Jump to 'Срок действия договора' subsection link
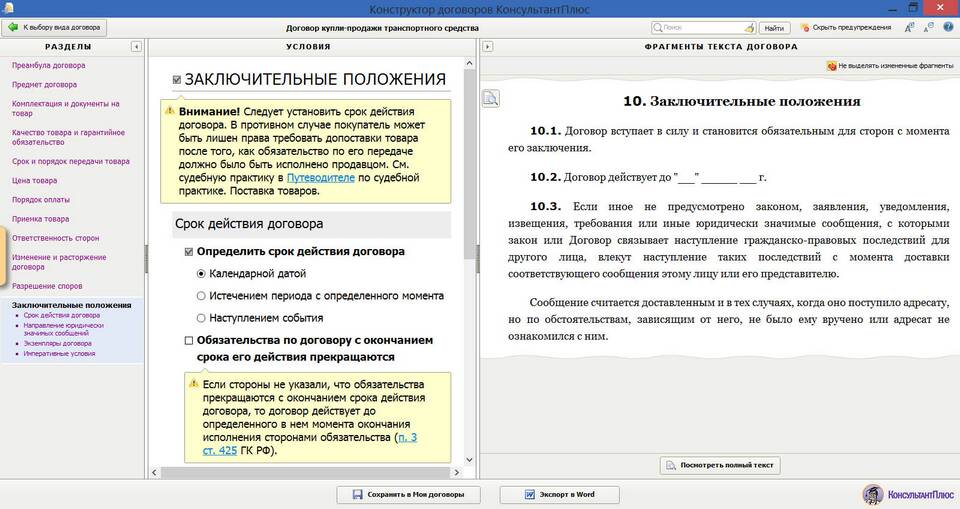 click(x=61, y=315)
